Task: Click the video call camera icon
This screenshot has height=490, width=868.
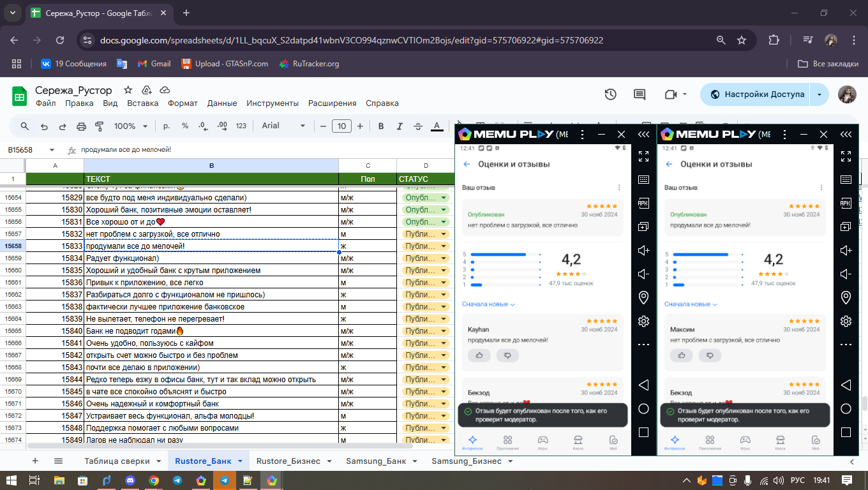Action: point(670,94)
